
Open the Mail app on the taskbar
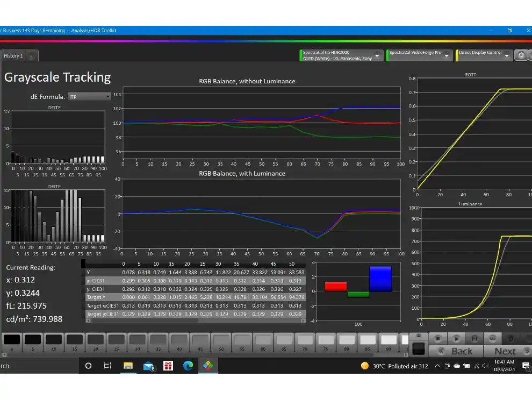click(x=148, y=366)
